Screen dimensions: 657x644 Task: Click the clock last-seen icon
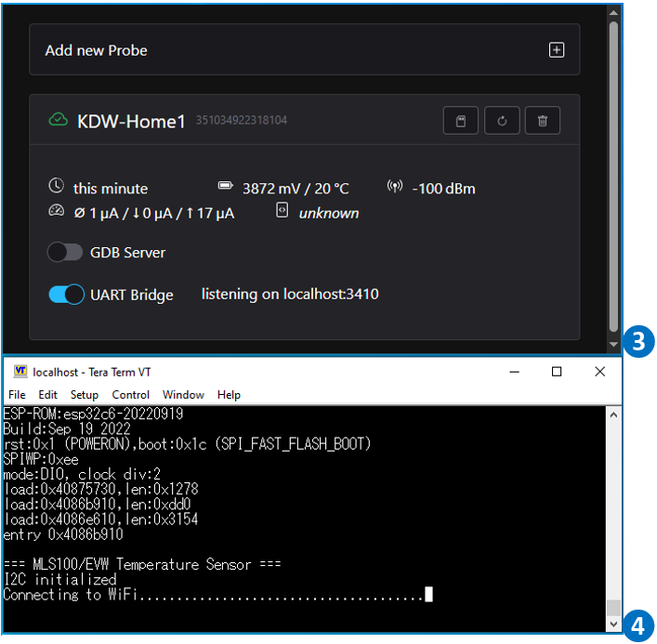[x=57, y=187]
